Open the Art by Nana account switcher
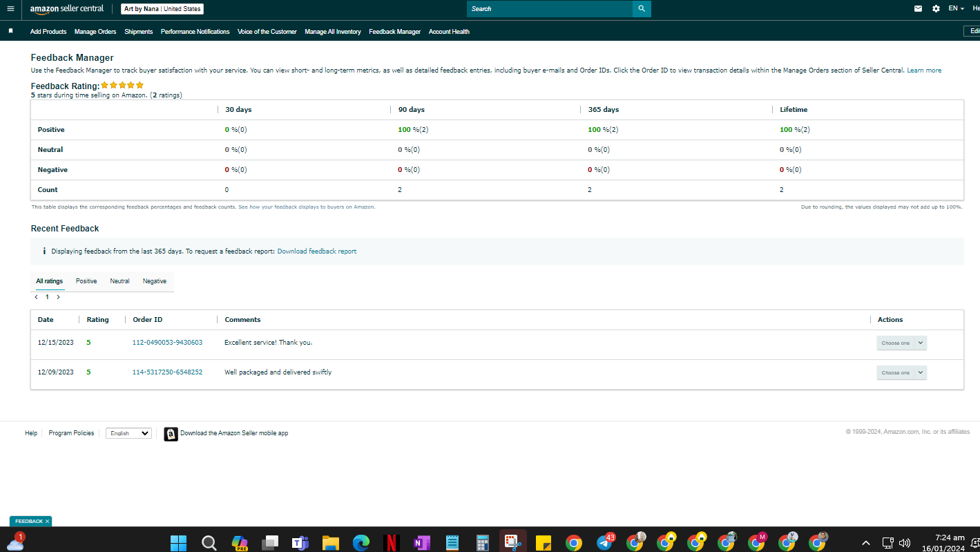This screenshot has width=980, height=552. [162, 9]
